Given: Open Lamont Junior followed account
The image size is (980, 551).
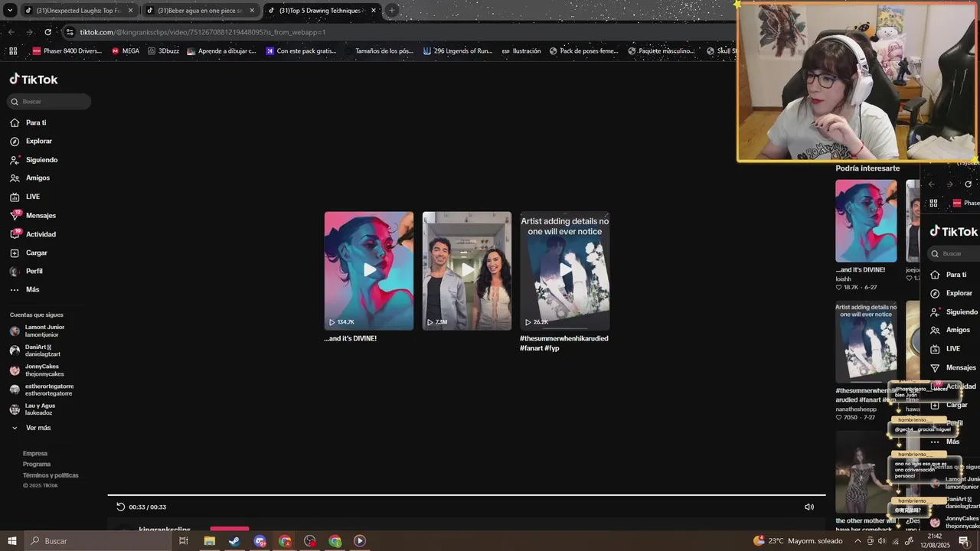Looking at the screenshot, I should click(x=38, y=331).
